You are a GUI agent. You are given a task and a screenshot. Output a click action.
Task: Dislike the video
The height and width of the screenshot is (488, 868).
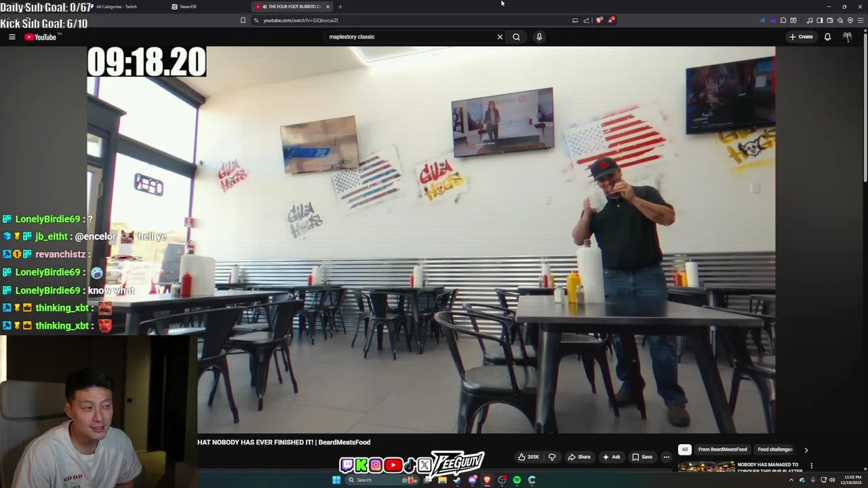551,457
